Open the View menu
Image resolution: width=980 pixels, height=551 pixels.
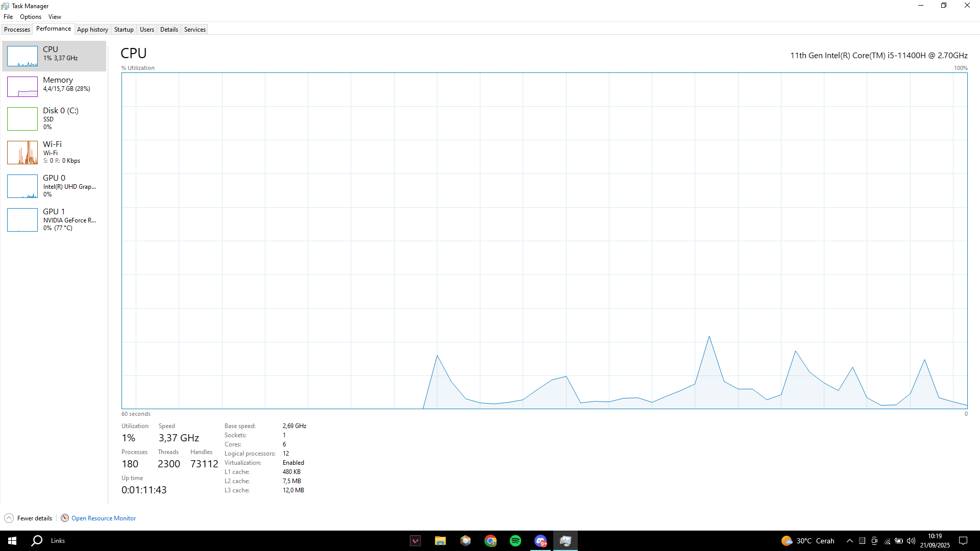(x=55, y=17)
